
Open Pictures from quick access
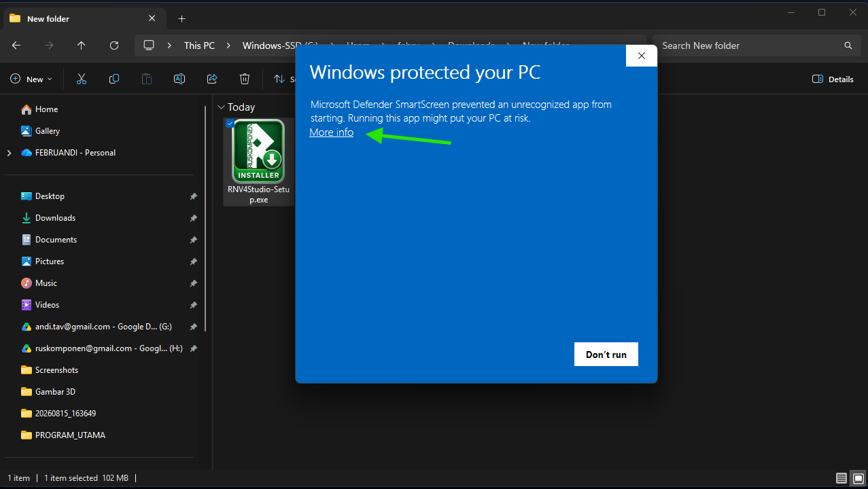coord(50,261)
